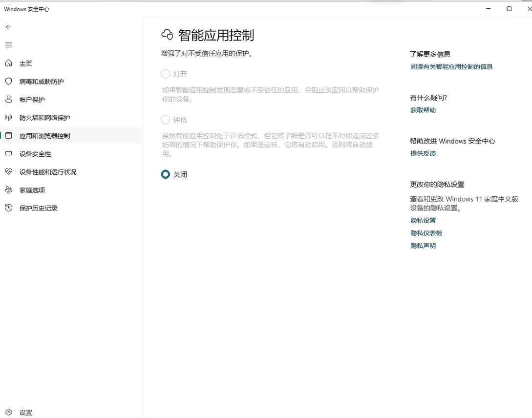Open the 阅读有关智能应用控制的信息 link

pyautogui.click(x=451, y=67)
